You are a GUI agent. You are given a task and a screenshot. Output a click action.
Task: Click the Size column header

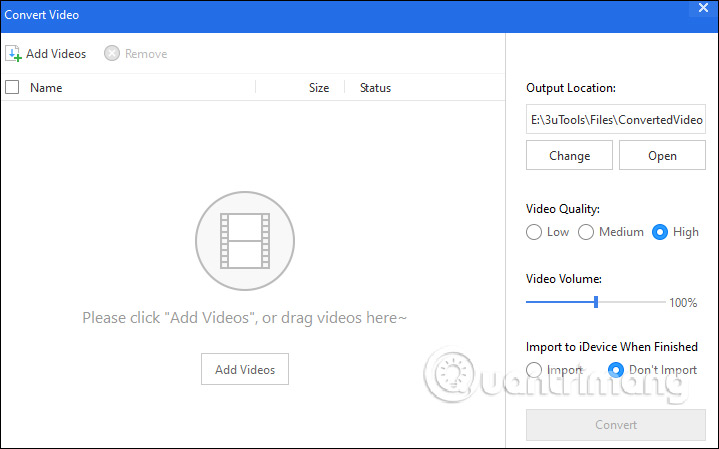click(319, 88)
